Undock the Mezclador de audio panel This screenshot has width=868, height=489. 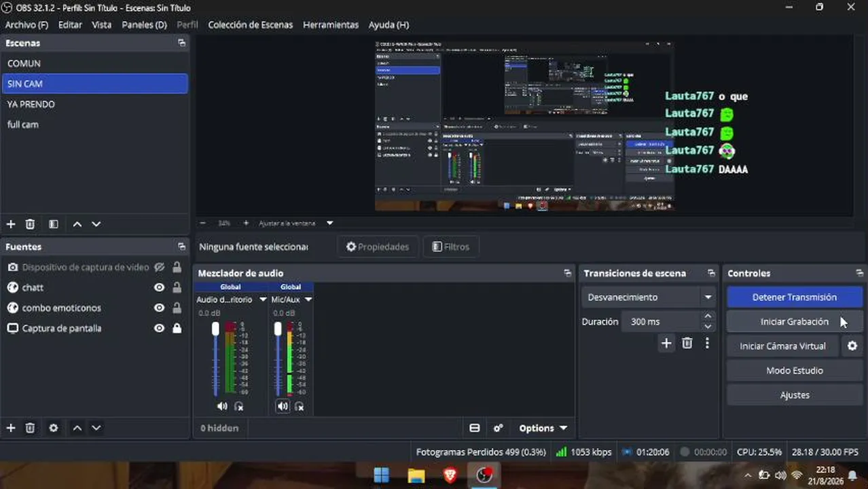(x=568, y=273)
